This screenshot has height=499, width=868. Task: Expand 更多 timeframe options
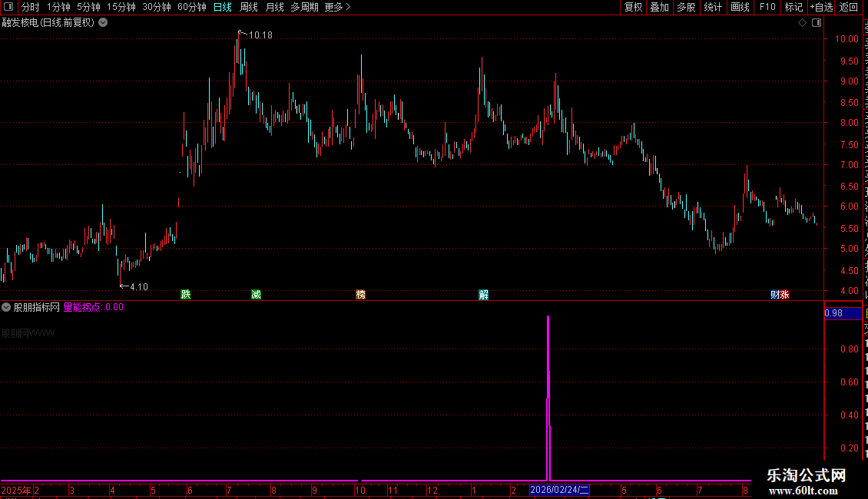coord(338,7)
